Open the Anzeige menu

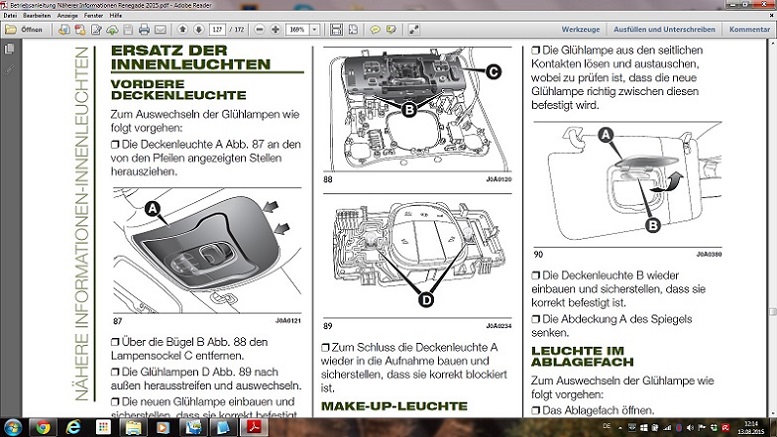point(68,17)
